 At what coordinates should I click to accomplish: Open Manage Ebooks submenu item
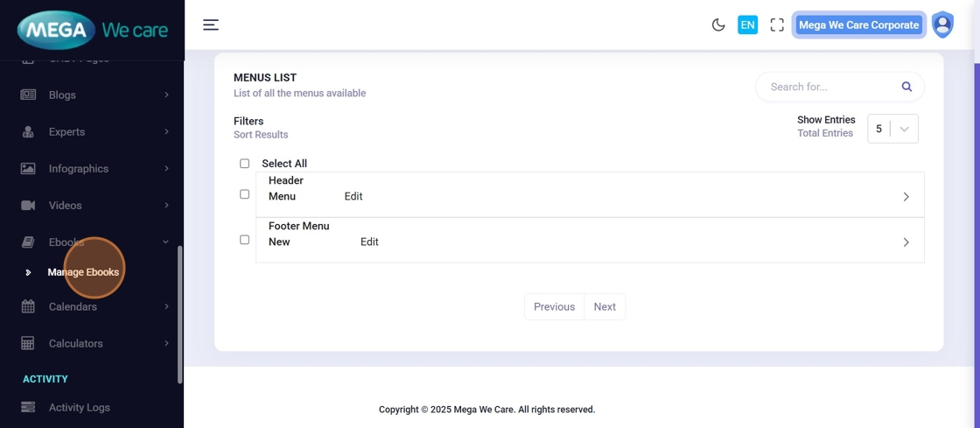point(83,272)
